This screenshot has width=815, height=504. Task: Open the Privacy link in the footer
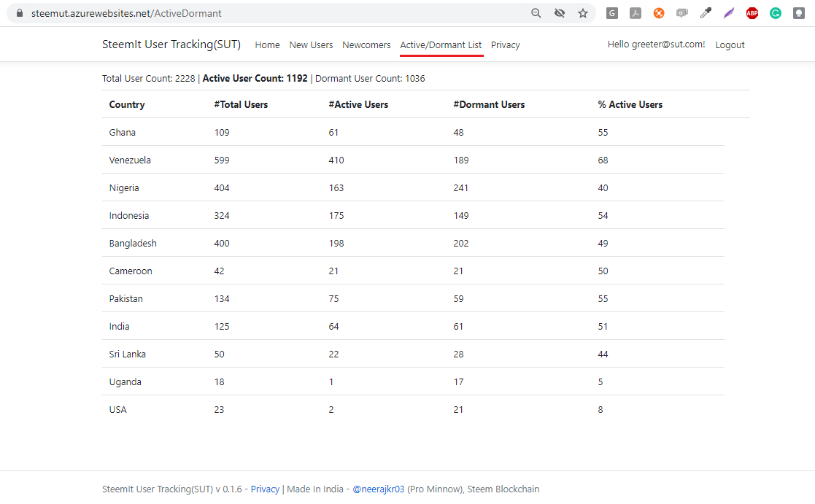[x=265, y=489]
